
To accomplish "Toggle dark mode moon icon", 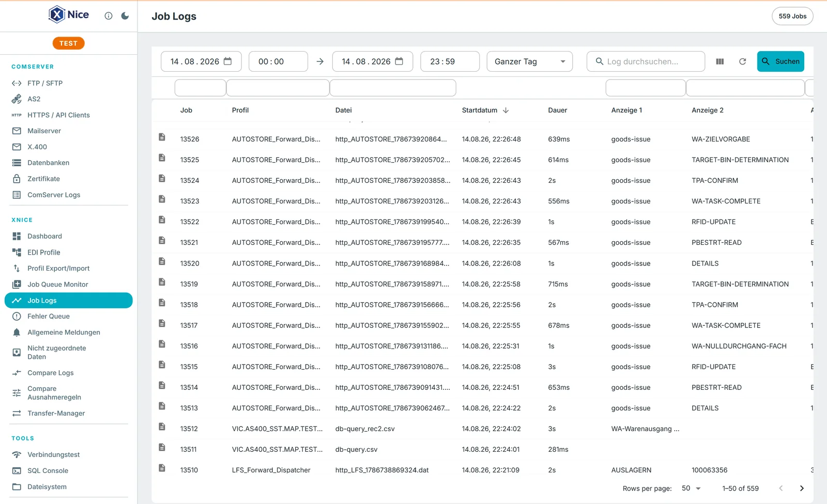I will pos(125,16).
